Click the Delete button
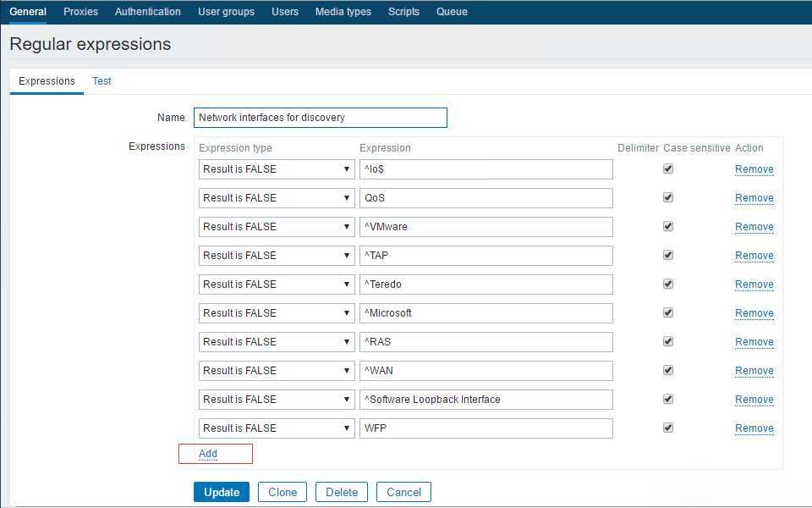Screen dimensions: 812x508 [x=341, y=492]
